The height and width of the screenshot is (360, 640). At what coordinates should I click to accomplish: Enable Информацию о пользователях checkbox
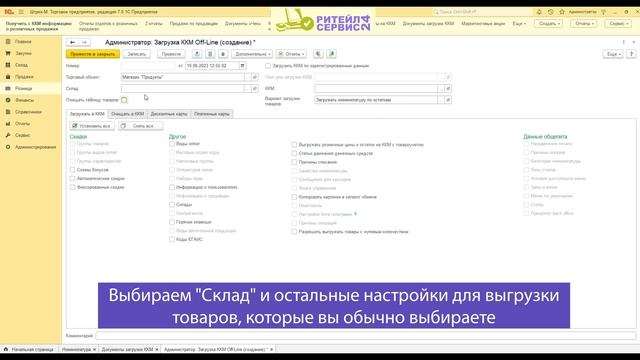coord(172,187)
